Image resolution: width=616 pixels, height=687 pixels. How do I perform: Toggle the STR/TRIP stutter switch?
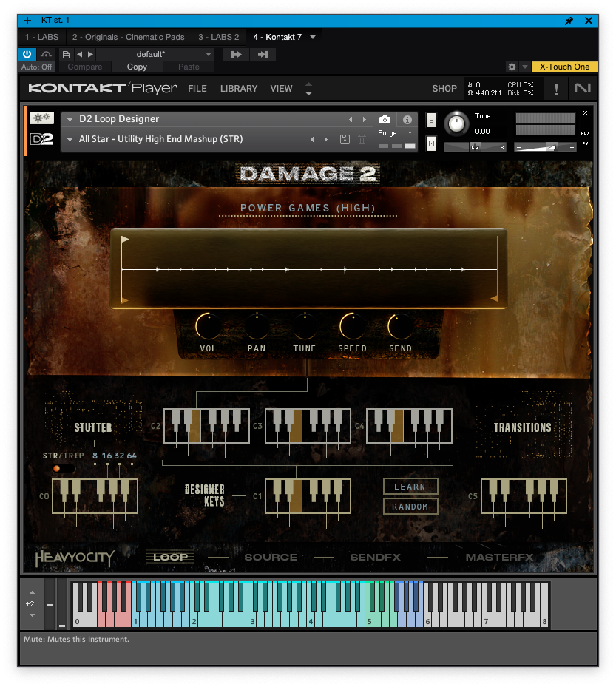(x=63, y=468)
